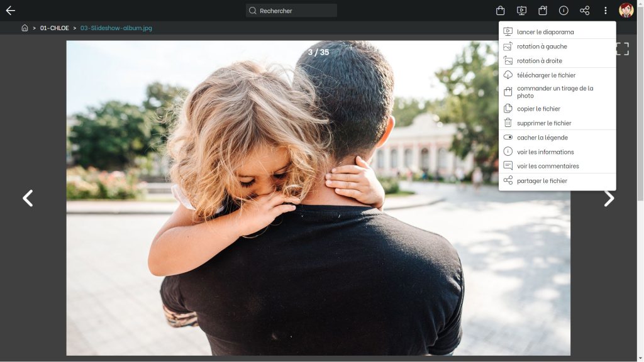Select "télécharger le fichier" menu option
The width and height of the screenshot is (644, 362).
coord(545,75)
